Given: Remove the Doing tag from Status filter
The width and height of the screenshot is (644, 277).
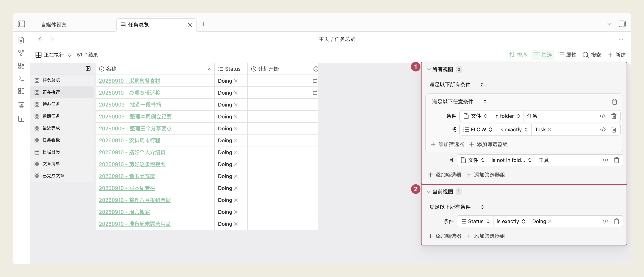Looking at the screenshot, I should 550,221.
